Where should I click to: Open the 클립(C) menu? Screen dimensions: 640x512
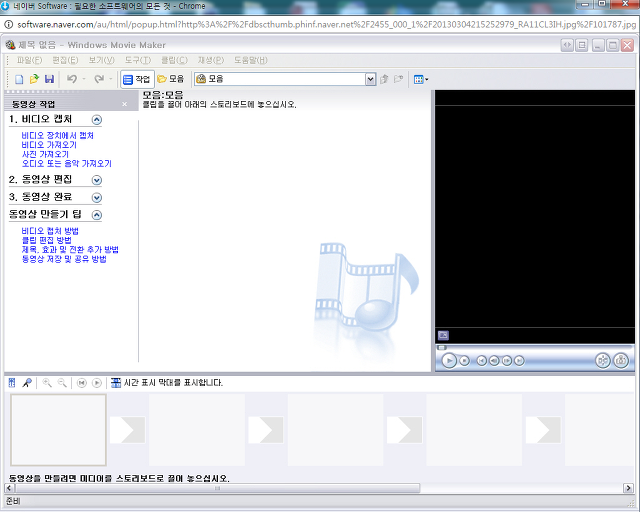(174, 60)
